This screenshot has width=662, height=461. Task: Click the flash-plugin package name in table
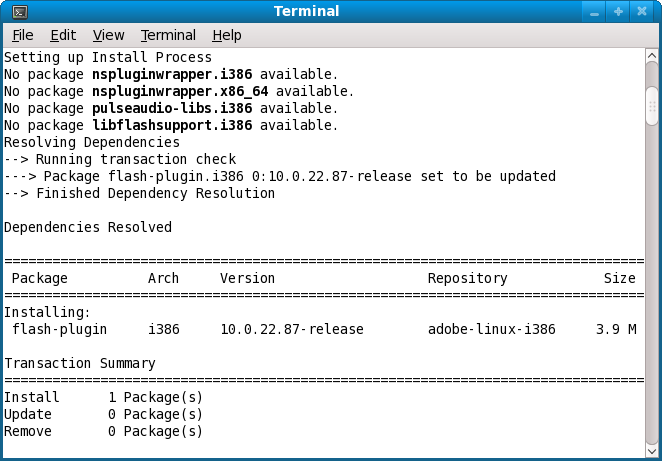pos(60,329)
